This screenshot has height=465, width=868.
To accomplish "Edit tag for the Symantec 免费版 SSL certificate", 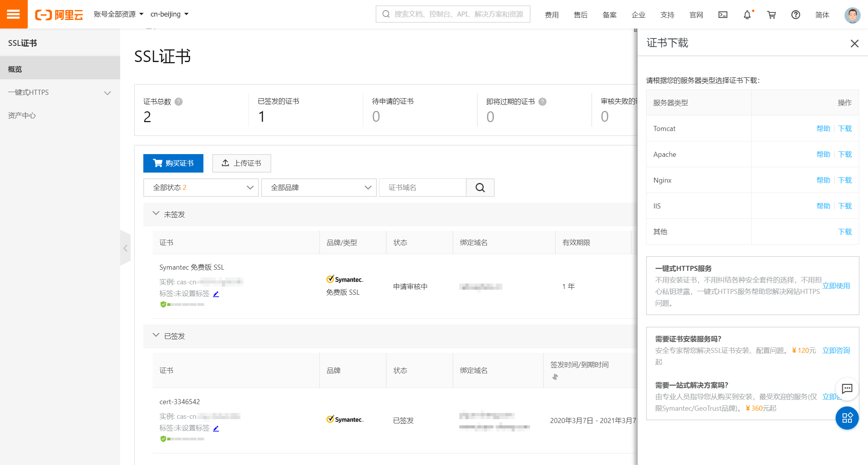I will [216, 294].
